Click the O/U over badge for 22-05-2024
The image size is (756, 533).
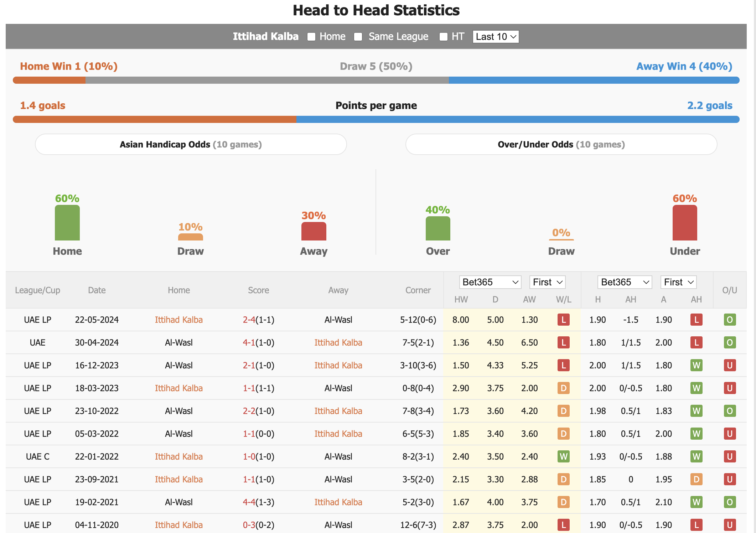[730, 320]
